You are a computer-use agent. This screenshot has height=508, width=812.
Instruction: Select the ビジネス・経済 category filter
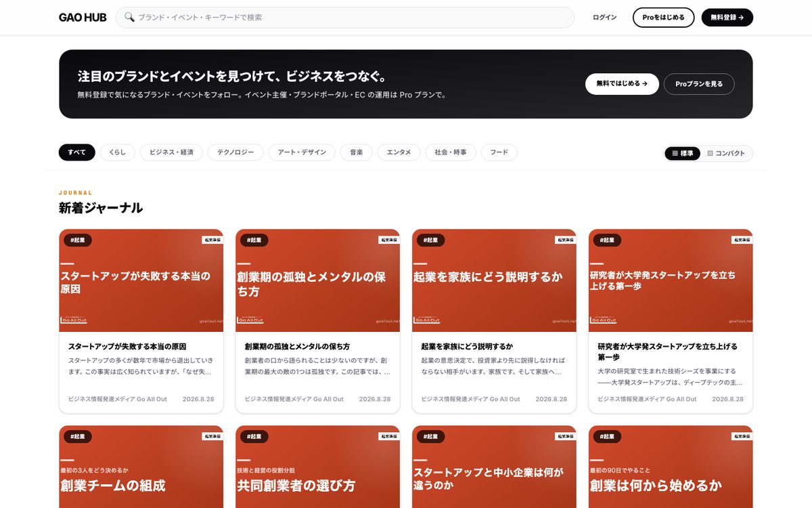tap(171, 152)
